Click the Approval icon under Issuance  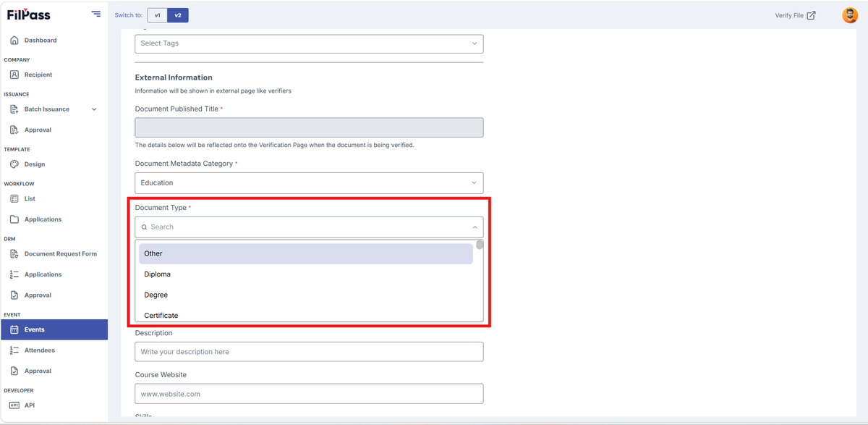pos(14,130)
